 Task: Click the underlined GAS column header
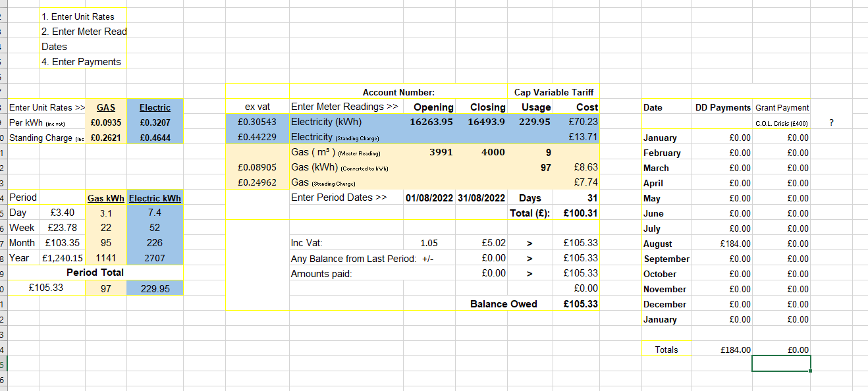tap(105, 107)
